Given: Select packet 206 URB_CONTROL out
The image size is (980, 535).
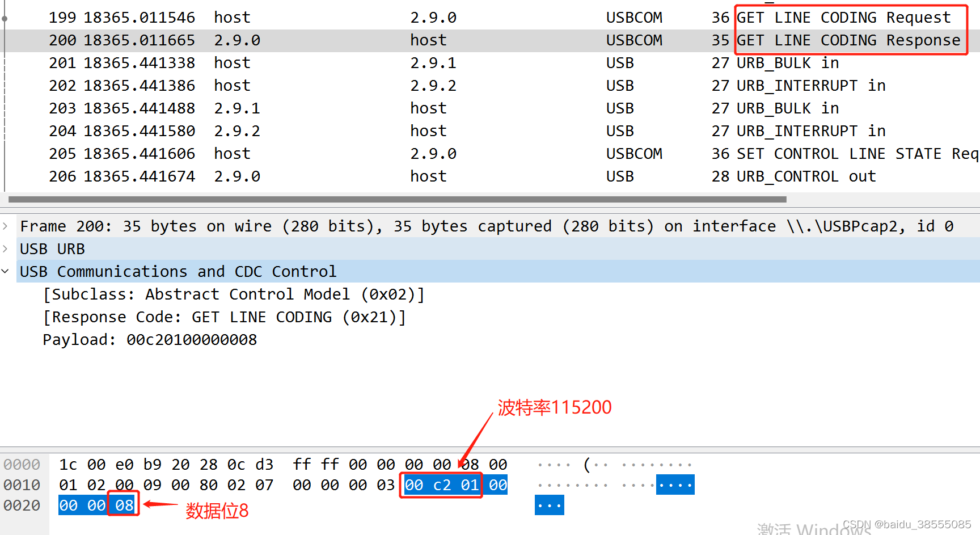Looking at the screenshot, I should pos(397,176).
